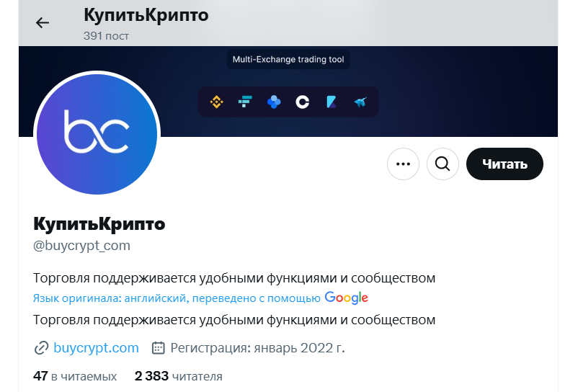This screenshot has height=392, width=578.
Task: Click the blue four-circle logo in banner
Action: pyautogui.click(x=274, y=102)
